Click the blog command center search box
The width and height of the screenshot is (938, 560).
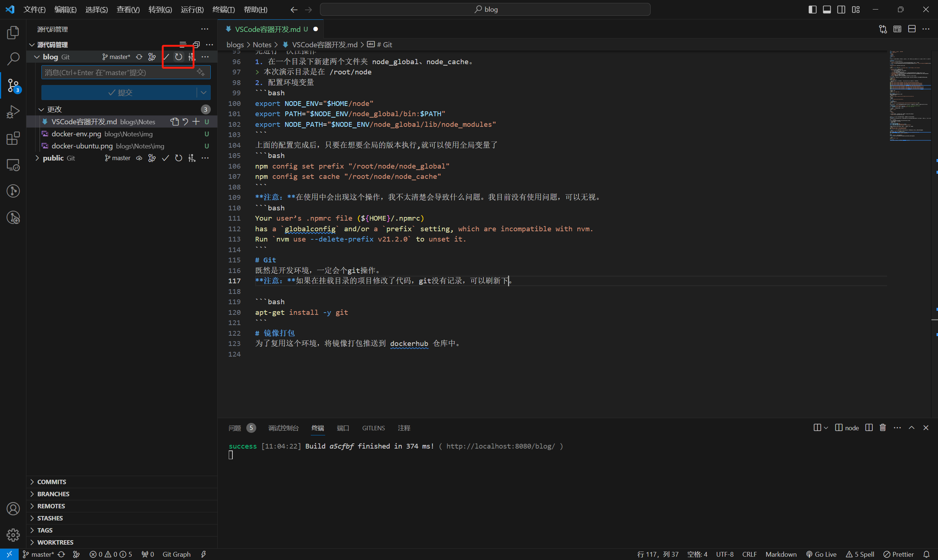click(x=485, y=10)
